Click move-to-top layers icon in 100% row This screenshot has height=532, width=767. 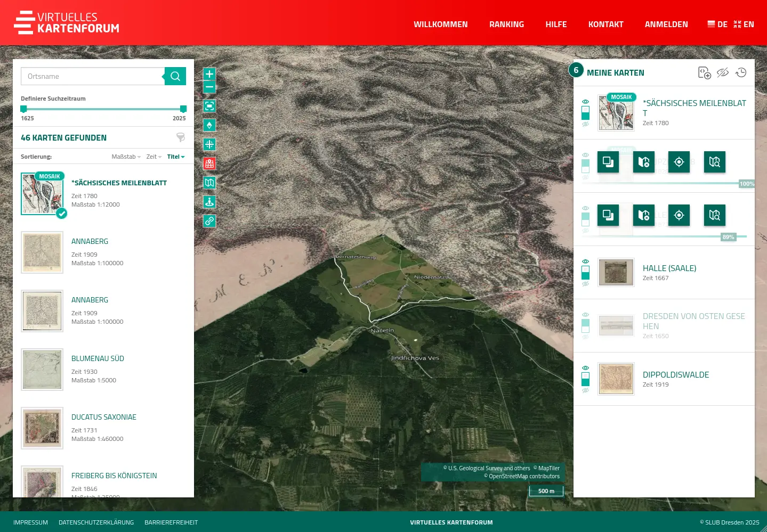[608, 162]
